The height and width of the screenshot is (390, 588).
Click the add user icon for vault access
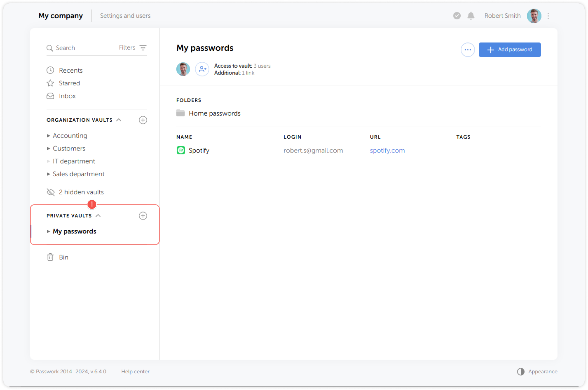tap(202, 69)
